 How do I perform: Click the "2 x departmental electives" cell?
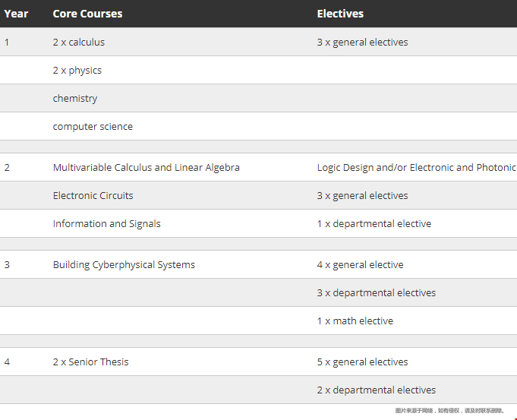pyautogui.click(x=377, y=390)
